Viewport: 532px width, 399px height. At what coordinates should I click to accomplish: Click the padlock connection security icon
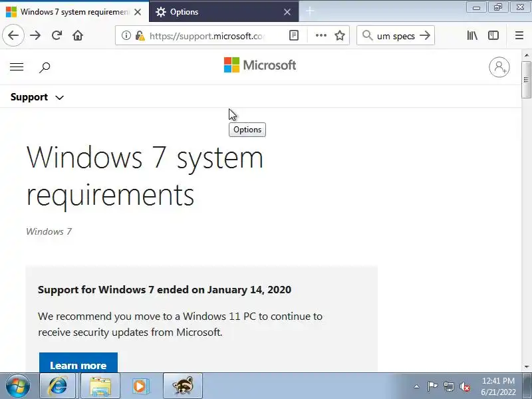point(140,35)
